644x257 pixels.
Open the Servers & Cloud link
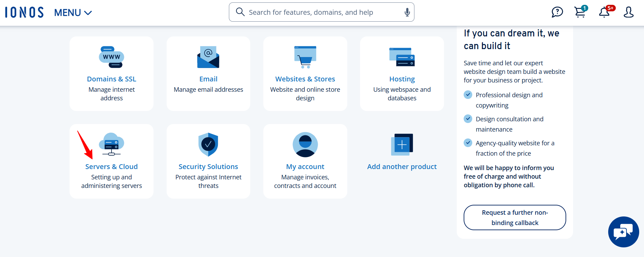[112, 167]
